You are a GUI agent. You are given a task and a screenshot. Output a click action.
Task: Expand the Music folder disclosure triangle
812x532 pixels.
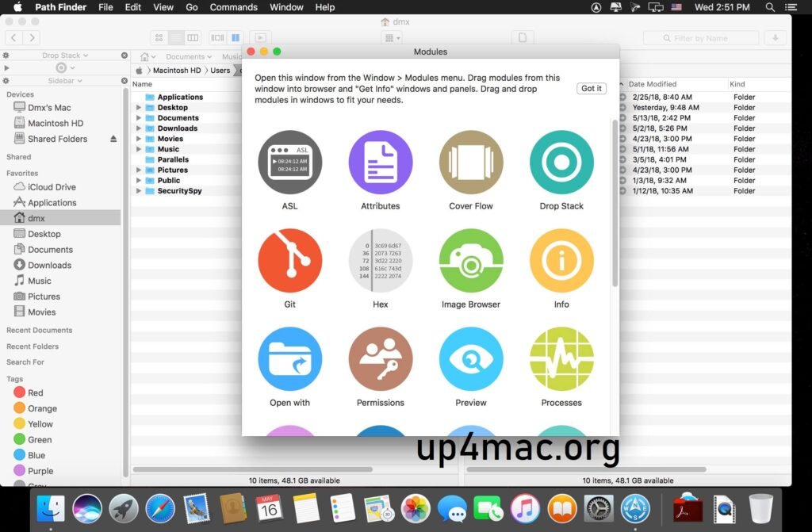tap(140, 149)
